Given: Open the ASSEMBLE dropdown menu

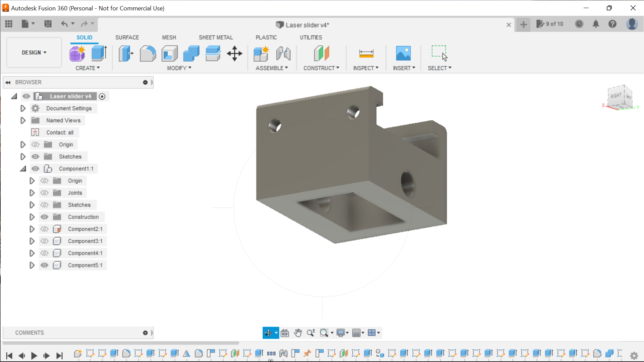Looking at the screenshot, I should click(x=272, y=68).
